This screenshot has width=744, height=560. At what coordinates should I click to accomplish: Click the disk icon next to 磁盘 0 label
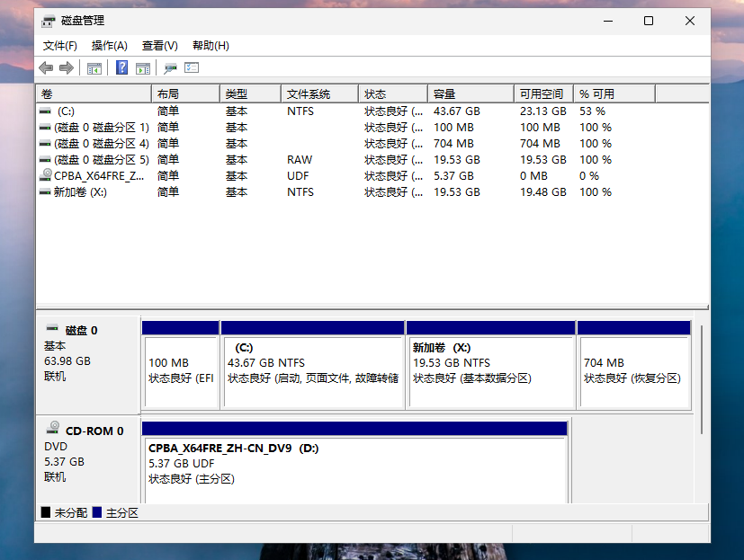point(52,328)
